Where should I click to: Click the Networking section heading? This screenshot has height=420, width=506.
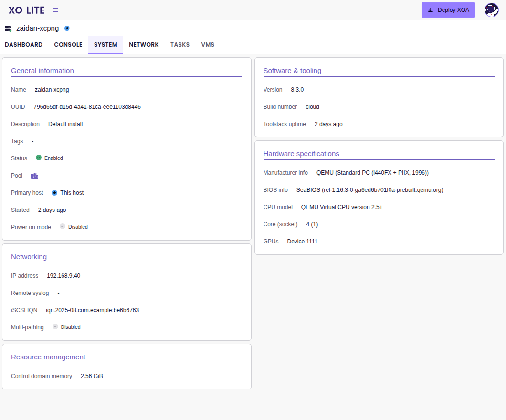click(29, 257)
